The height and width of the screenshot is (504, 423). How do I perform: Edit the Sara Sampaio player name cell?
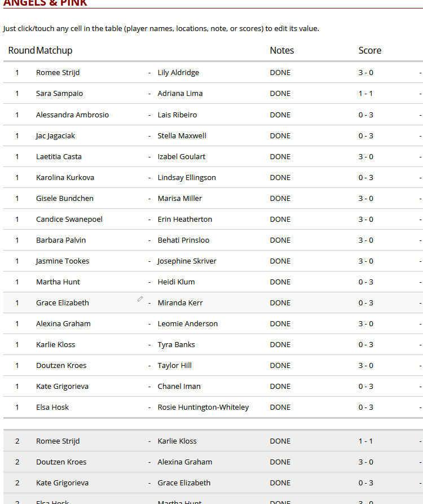pyautogui.click(x=59, y=94)
